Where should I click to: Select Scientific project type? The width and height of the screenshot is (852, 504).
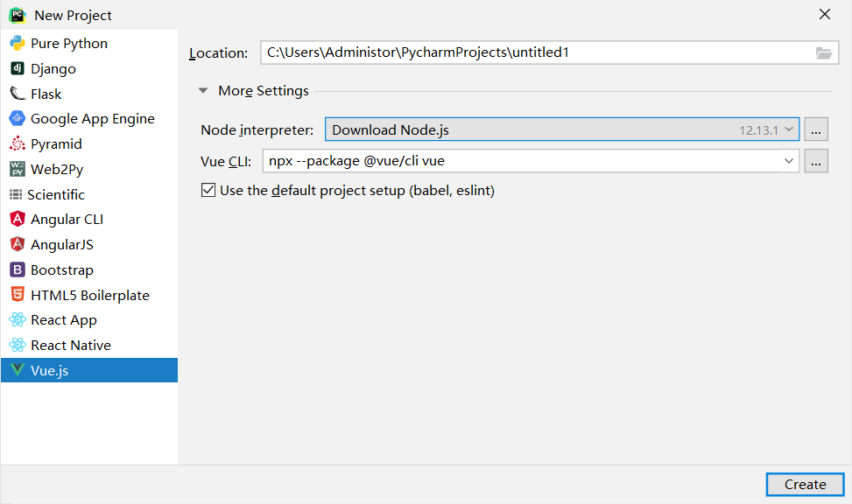pyautogui.click(x=89, y=194)
